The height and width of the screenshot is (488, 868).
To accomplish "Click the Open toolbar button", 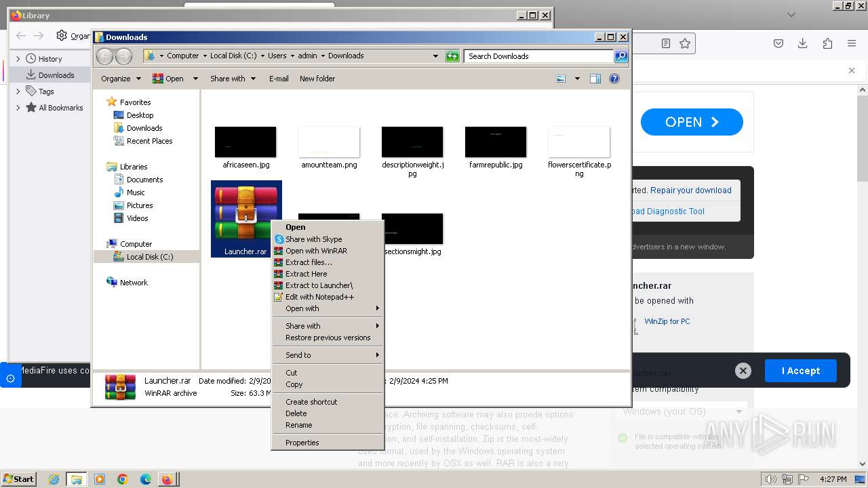I will click(x=168, y=79).
